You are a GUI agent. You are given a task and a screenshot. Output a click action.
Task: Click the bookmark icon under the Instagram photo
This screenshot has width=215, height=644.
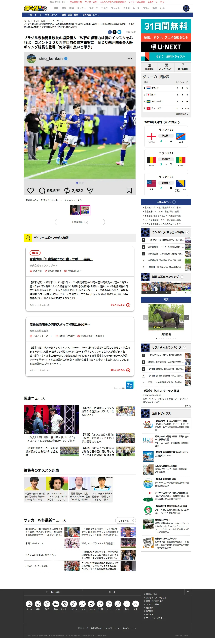point(129,190)
